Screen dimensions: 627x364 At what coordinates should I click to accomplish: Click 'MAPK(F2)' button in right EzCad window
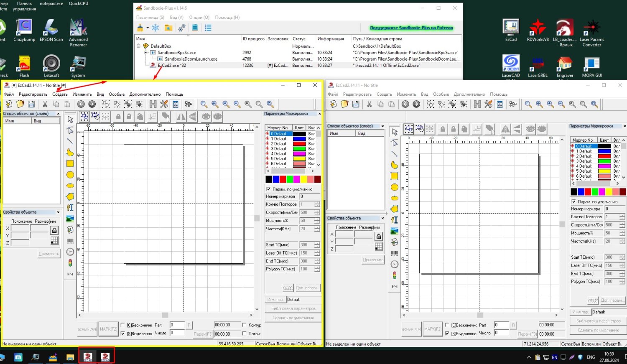(x=433, y=329)
